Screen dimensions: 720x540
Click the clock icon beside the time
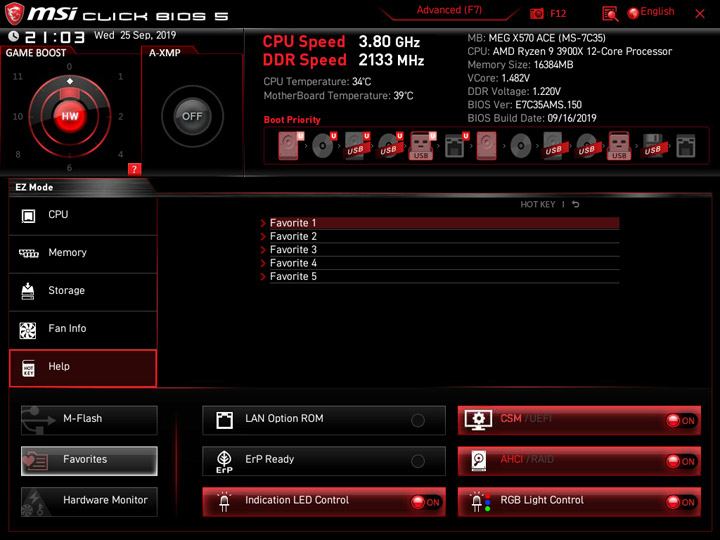point(13,36)
